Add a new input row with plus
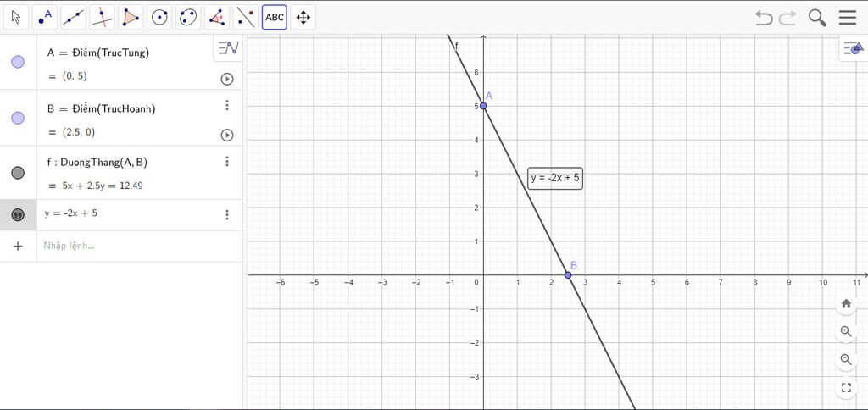The width and height of the screenshot is (868, 410). click(18, 247)
